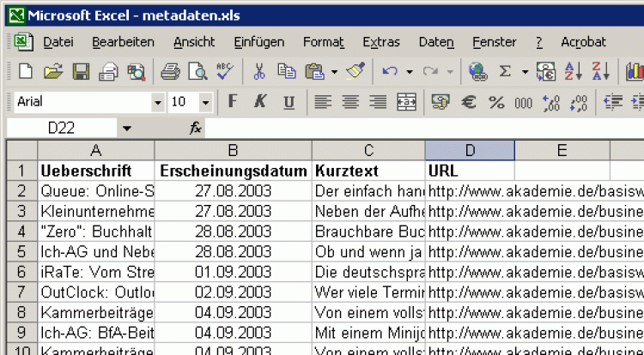Screen dimensions: 644x355
Task: Toggle italic formatting (K button)
Action: (260, 102)
